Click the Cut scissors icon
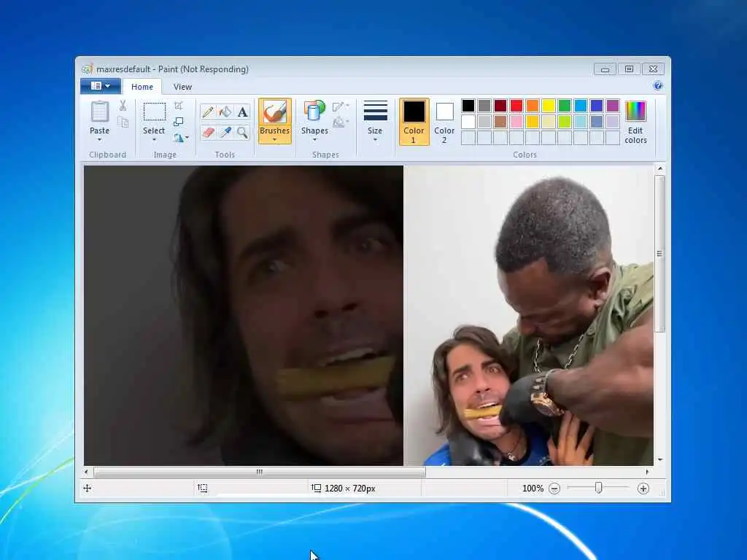747x560 pixels. [x=123, y=106]
